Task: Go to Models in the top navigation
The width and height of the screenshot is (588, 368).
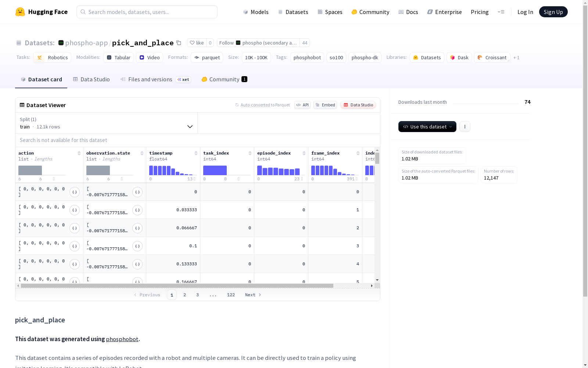Action: coord(256,12)
